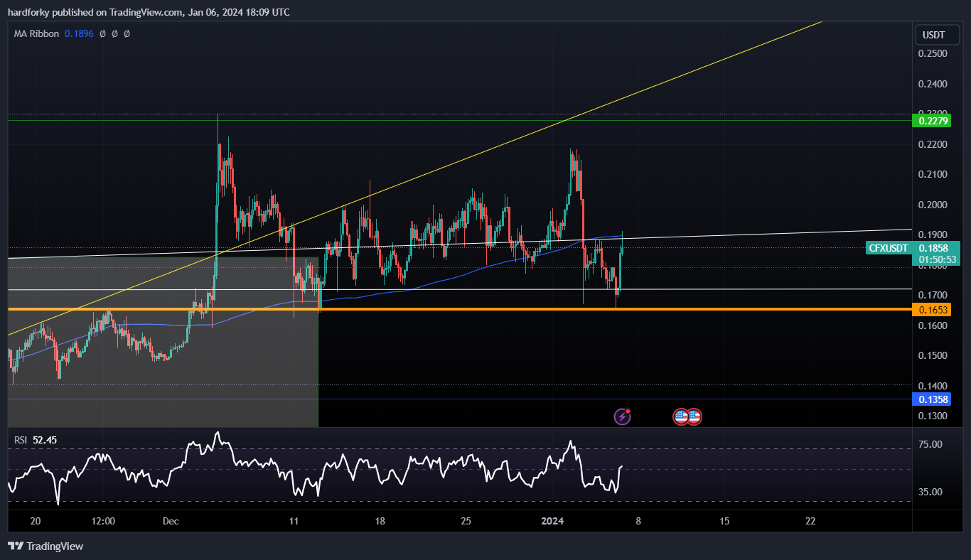The width and height of the screenshot is (971, 560).
Task: Click the Dec label on the time axis
Action: pos(171,521)
